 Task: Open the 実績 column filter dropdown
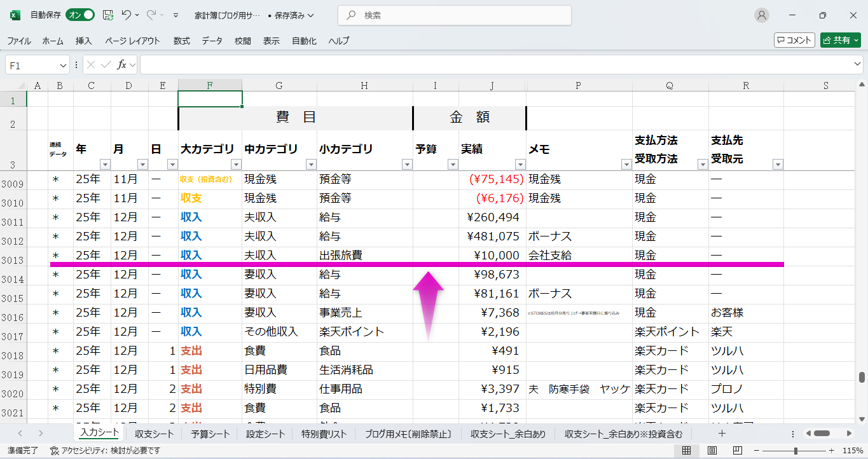click(520, 165)
